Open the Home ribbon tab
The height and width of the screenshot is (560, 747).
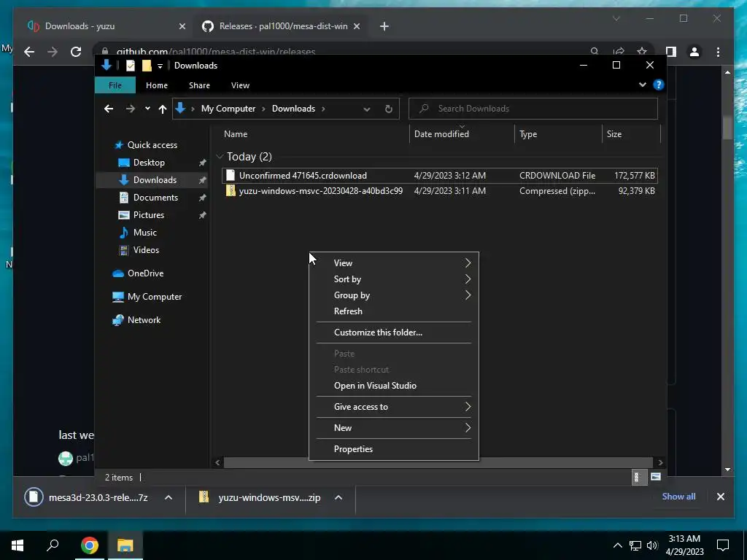pyautogui.click(x=157, y=85)
